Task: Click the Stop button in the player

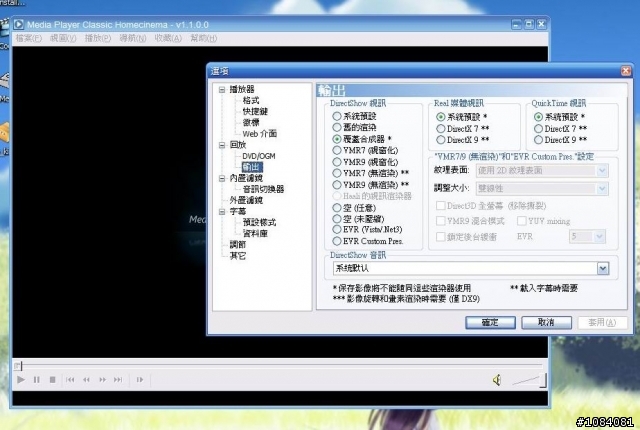Action: [x=52, y=380]
